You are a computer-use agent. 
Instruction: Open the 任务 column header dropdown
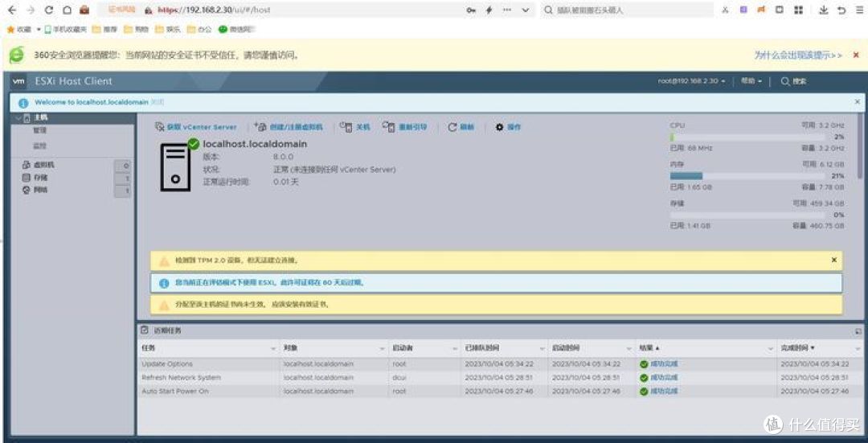tap(273, 348)
